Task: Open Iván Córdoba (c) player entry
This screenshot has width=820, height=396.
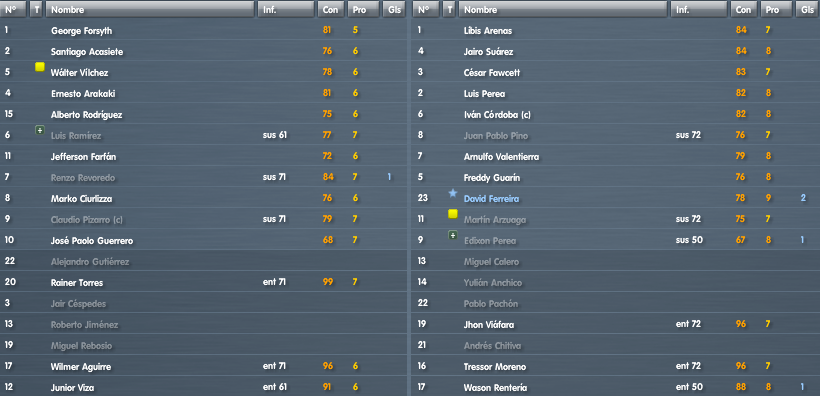Action: click(616, 115)
